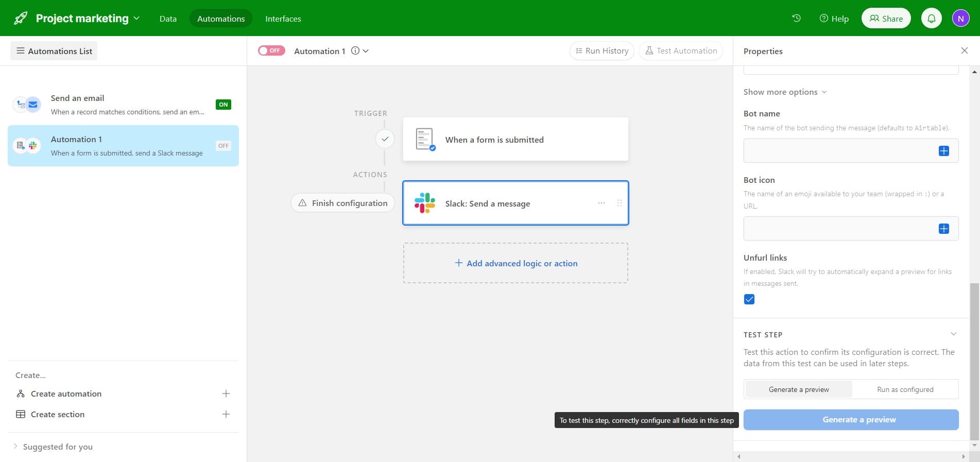Select the When a form is submitted trigger
The image size is (980, 462).
pos(515,139)
